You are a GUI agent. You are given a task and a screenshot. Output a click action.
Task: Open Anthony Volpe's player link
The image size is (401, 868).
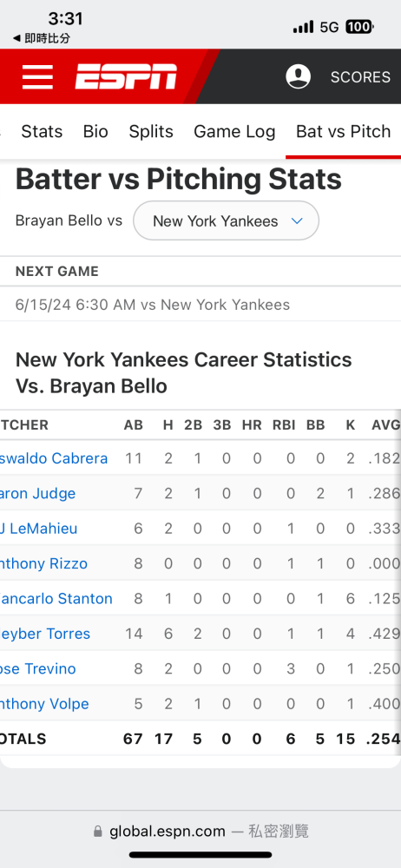[44, 704]
